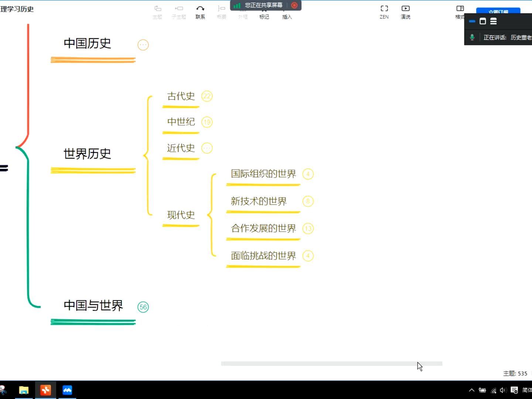This screenshot has width=532, height=399.
Task: Select the 合作发展的世界 node
Action: coord(263,228)
